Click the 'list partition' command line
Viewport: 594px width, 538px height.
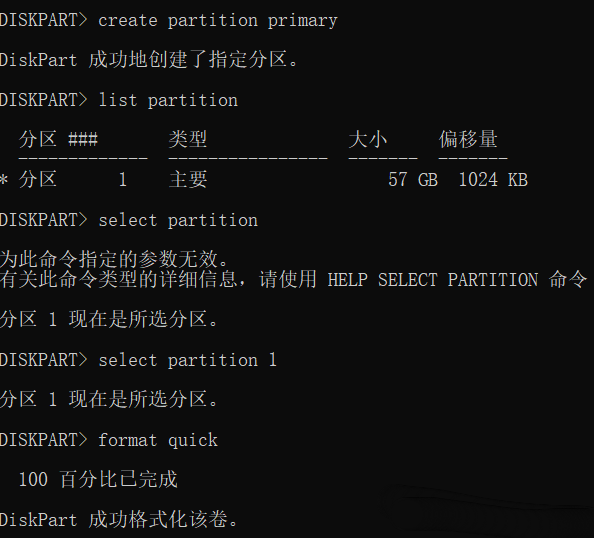coord(119,100)
